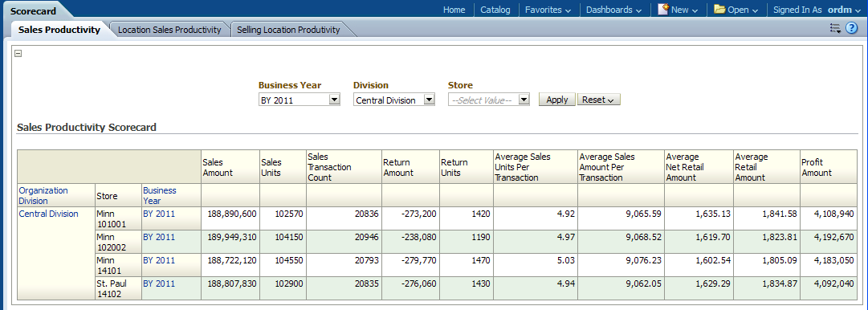Click profit amount value 4,108,940

[x=834, y=214]
